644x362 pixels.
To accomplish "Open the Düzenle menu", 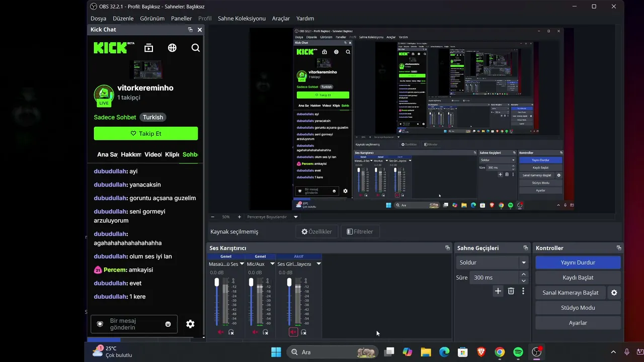I will click(123, 19).
